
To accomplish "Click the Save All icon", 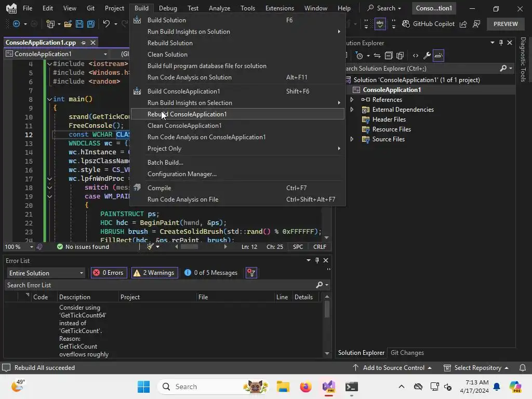I will 91,24.
